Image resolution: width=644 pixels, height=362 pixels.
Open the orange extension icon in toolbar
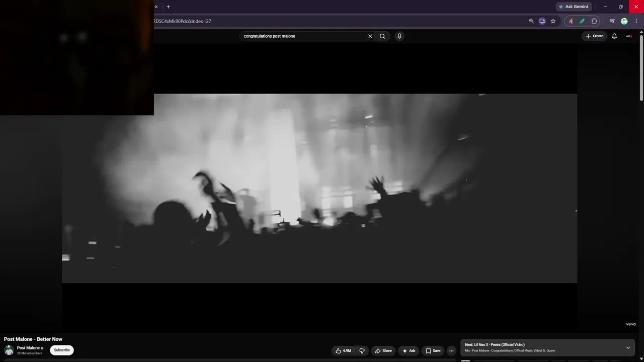point(571,21)
